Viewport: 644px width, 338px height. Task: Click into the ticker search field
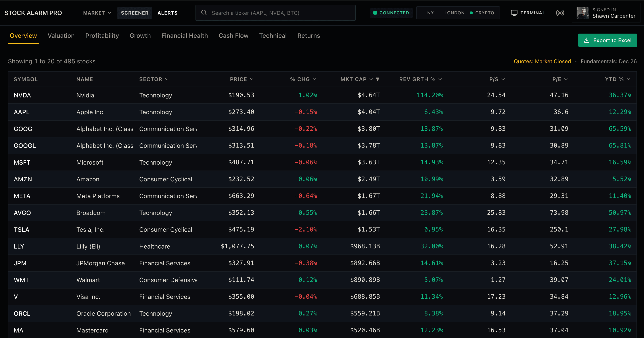click(x=275, y=13)
